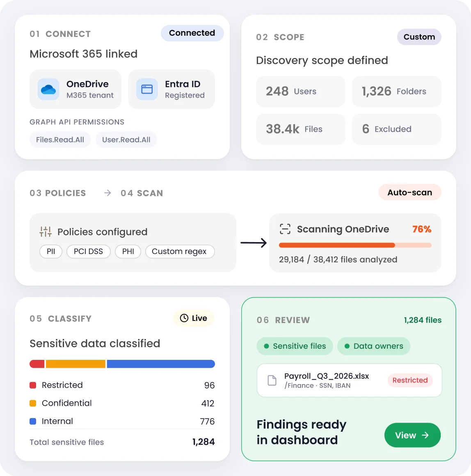Click the "/Finance · SSN, IBAN" path text
The image size is (471, 476).
tap(318, 386)
